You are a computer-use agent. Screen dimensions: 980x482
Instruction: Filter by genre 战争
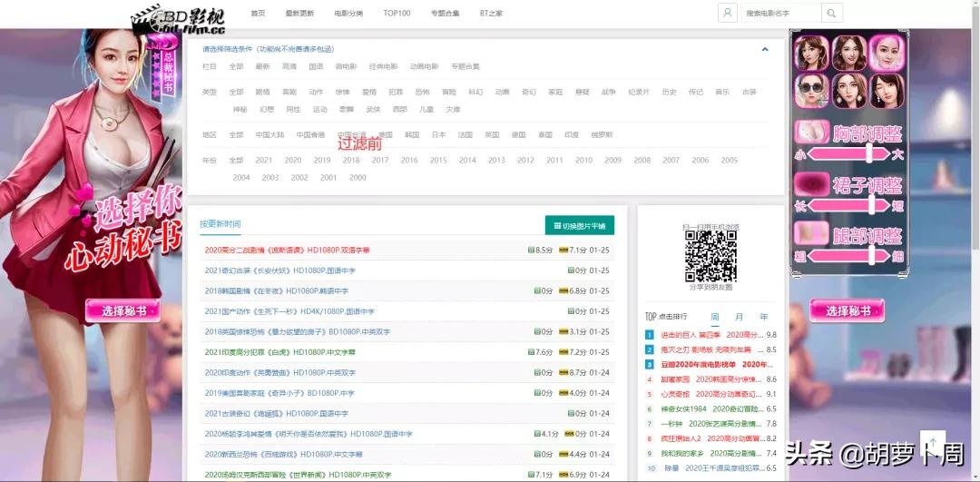[609, 92]
